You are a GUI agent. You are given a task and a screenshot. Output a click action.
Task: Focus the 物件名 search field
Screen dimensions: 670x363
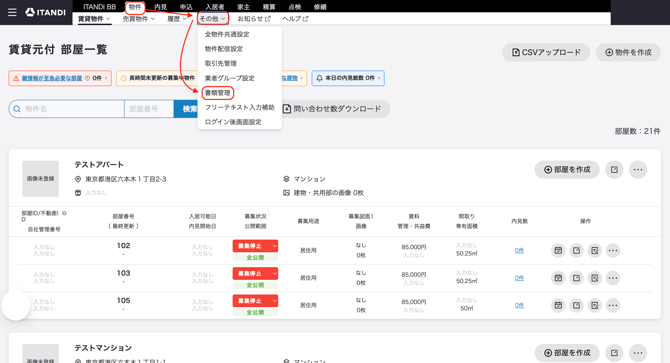pyautogui.click(x=67, y=109)
